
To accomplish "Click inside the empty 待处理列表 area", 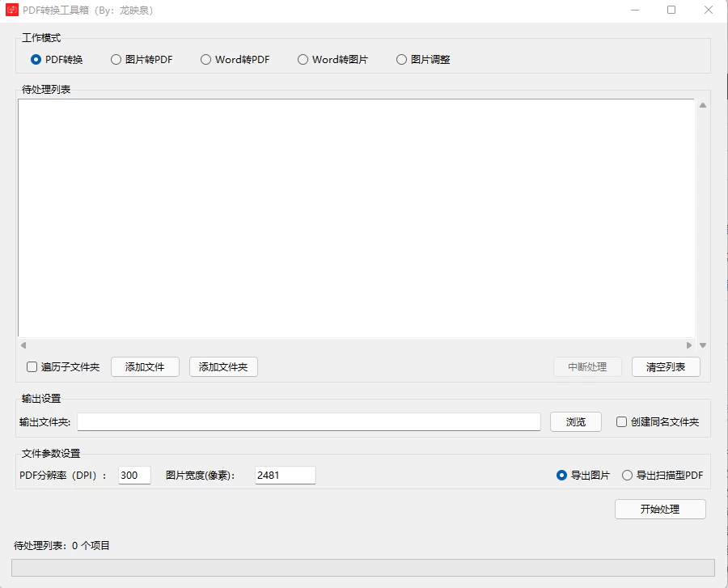I will [x=356, y=218].
